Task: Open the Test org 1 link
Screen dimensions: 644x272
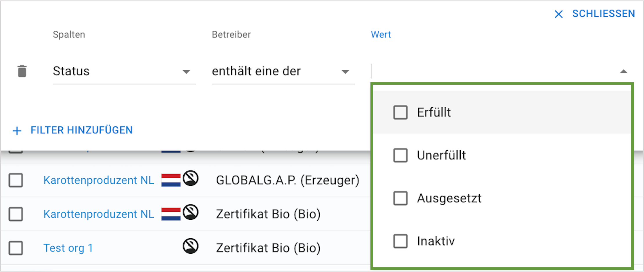Action: (x=68, y=248)
